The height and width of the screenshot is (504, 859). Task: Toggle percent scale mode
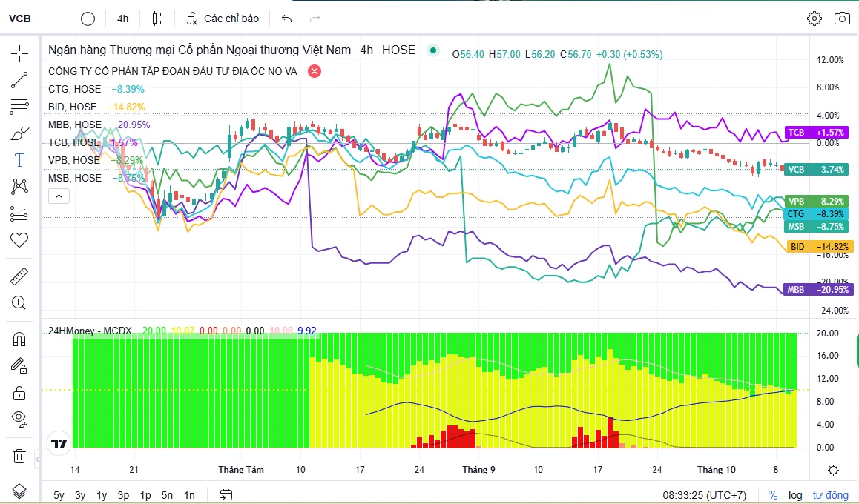(772, 495)
